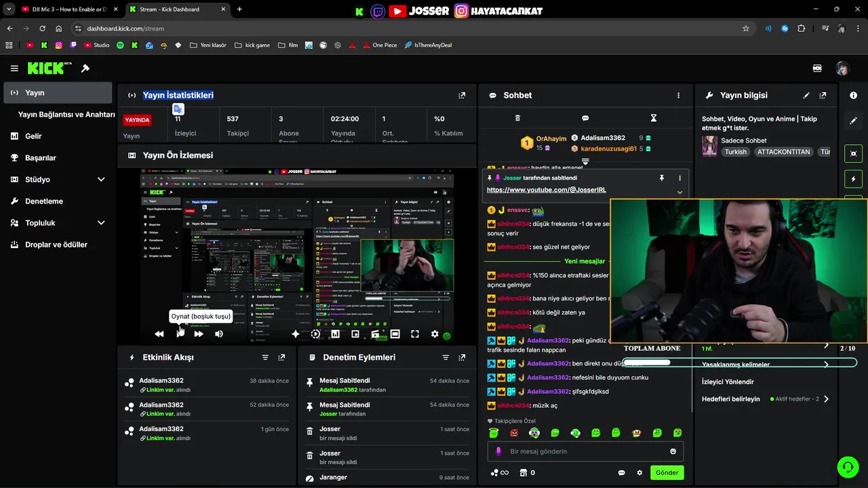Image resolution: width=868 pixels, height=488 pixels.
Task: Click lightning bolt icon in right sidebar
Action: click(x=853, y=179)
